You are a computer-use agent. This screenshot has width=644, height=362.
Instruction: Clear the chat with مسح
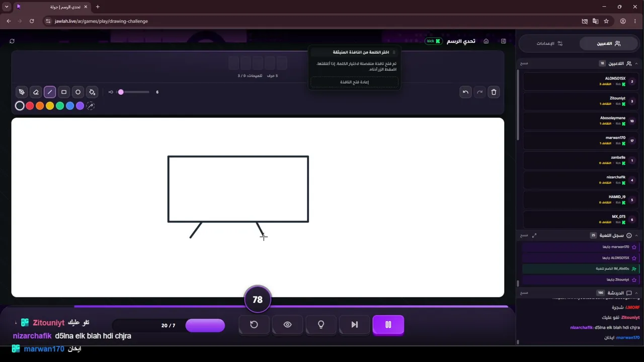tap(524, 293)
